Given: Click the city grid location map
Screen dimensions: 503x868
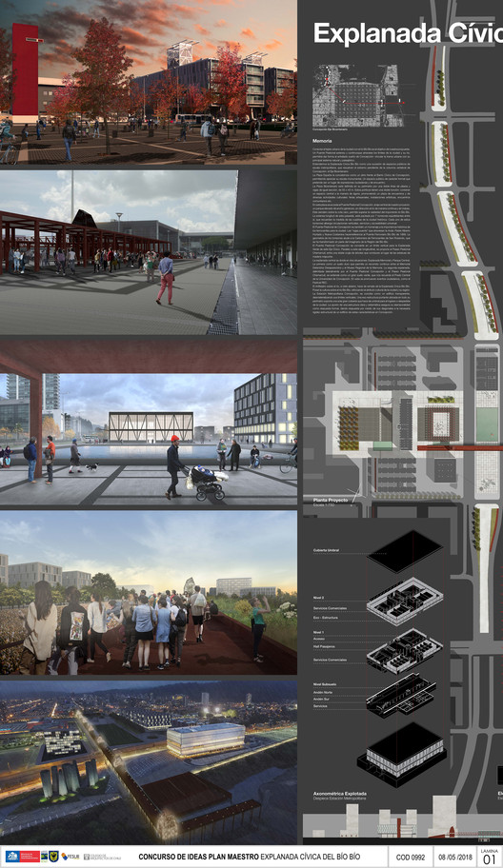Looking at the screenshot, I should coord(359,96).
